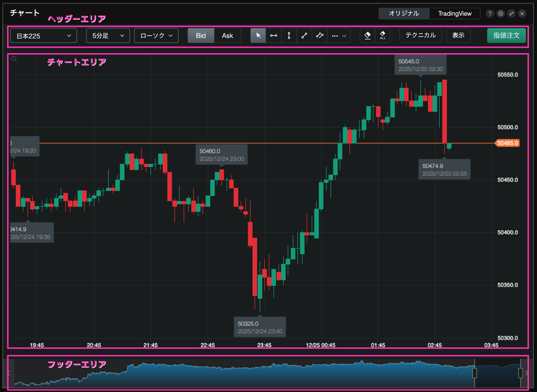Expand the 5分足 timeframe dropdown
Screen dimensions: 537x392
(108, 36)
